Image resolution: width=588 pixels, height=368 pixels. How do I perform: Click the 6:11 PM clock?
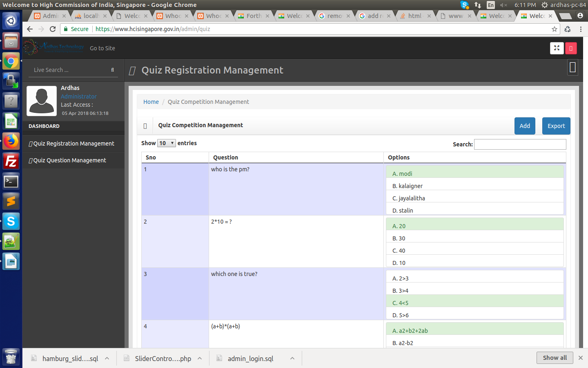pyautogui.click(x=525, y=5)
